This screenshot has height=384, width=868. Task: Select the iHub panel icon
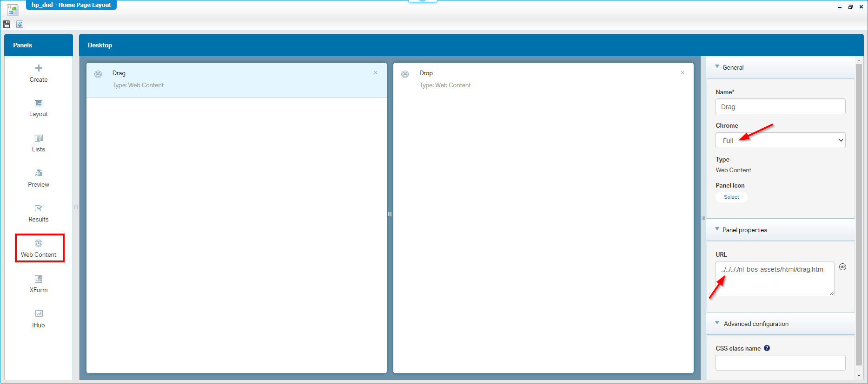click(39, 319)
